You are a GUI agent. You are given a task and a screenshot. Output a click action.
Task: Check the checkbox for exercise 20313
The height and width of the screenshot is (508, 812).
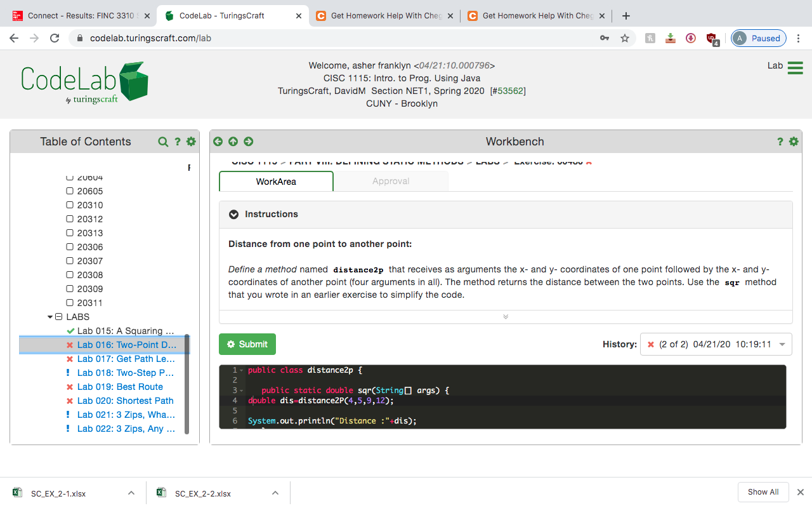pyautogui.click(x=69, y=232)
